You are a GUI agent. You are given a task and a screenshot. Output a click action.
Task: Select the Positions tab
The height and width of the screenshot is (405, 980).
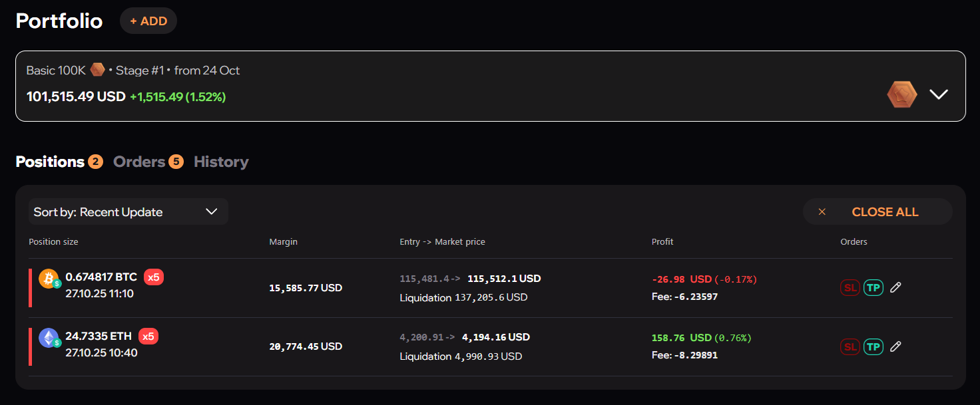(x=50, y=162)
